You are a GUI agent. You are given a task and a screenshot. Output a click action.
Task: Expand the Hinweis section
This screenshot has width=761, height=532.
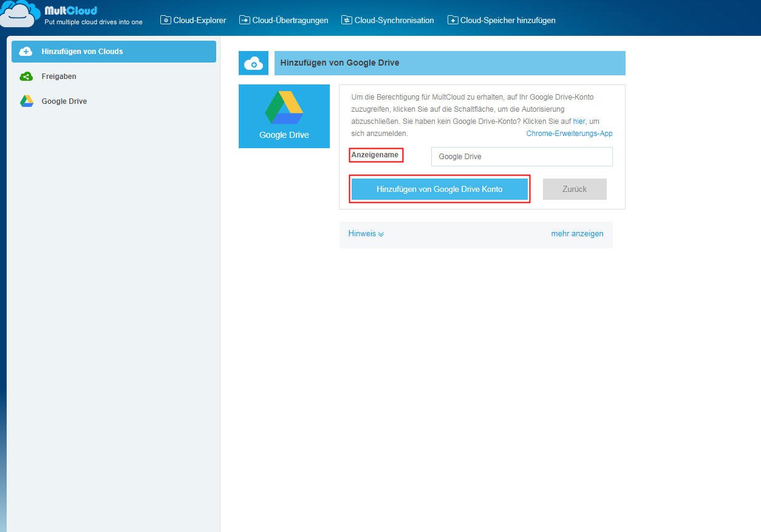[x=366, y=234]
